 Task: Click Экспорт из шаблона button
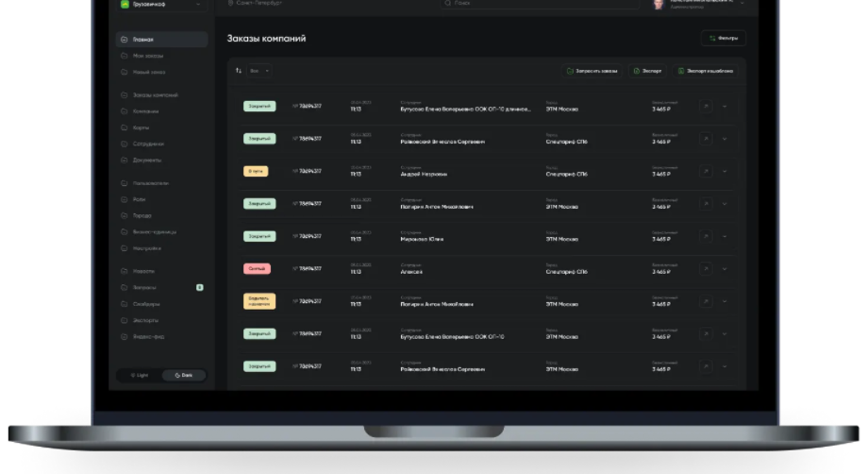click(x=705, y=71)
